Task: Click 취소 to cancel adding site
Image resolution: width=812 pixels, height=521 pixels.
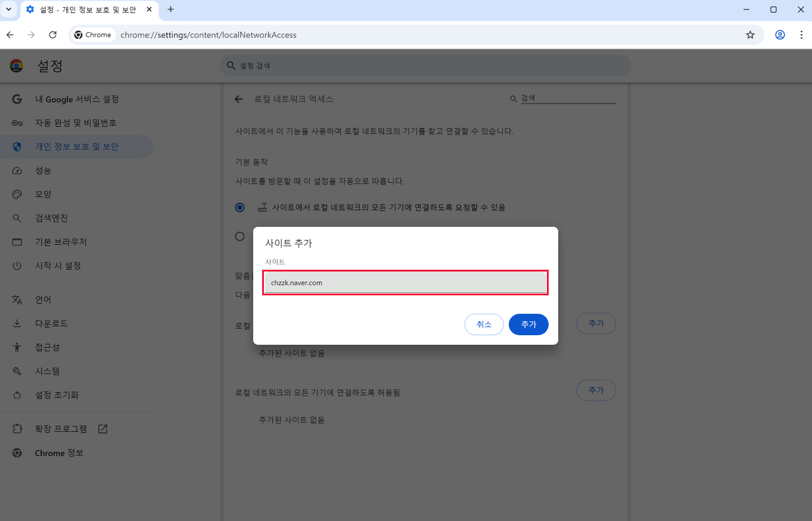Action: [484, 325]
